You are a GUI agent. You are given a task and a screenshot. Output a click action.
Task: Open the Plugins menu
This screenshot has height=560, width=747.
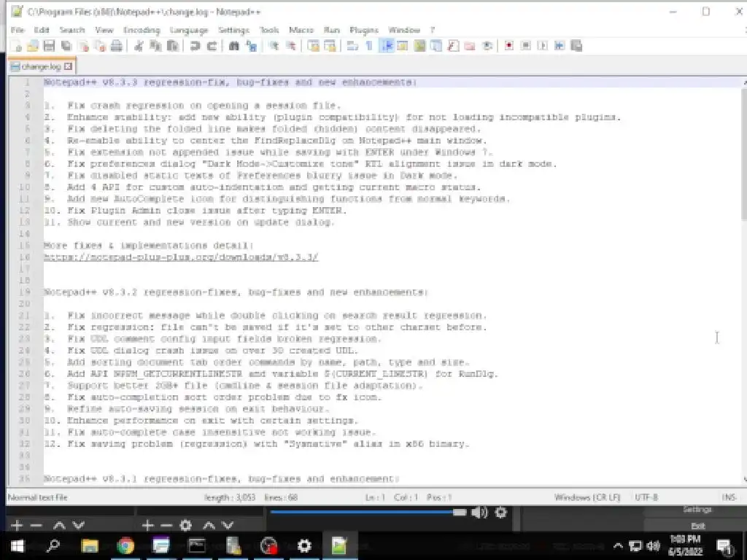[364, 30]
